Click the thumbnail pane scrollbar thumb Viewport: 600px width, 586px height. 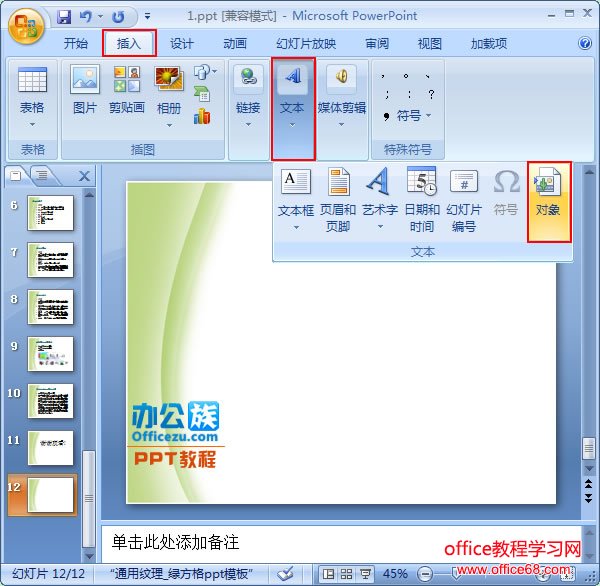(89, 498)
